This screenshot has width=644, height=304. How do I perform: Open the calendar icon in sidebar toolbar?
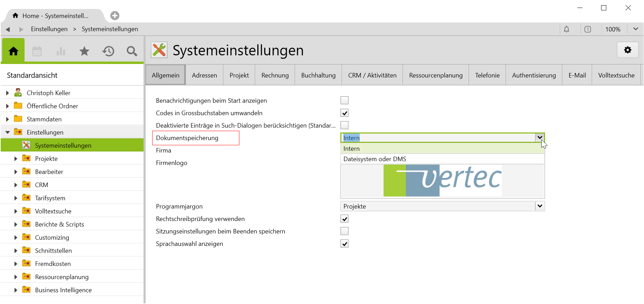click(37, 52)
